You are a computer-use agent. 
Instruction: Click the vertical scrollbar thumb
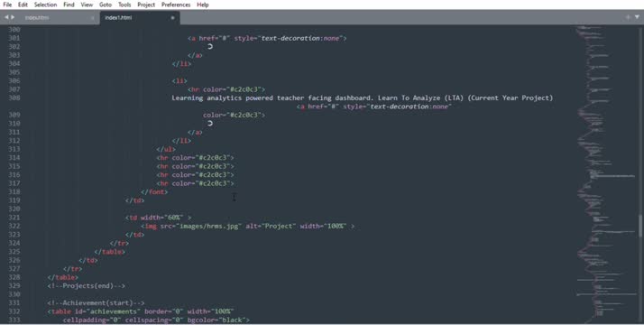(639, 225)
